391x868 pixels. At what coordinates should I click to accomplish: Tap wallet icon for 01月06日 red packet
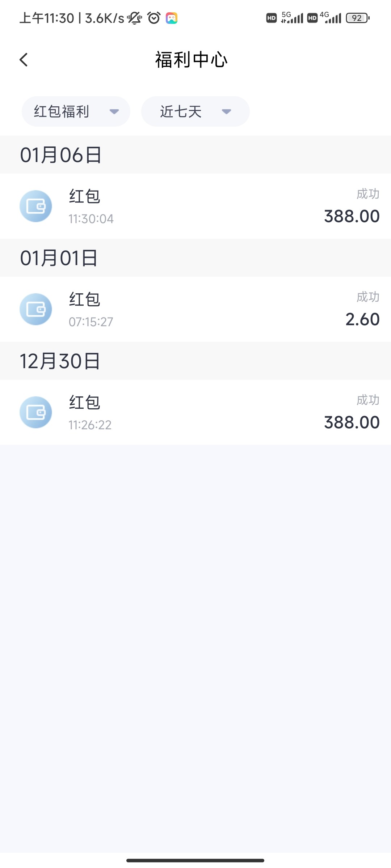[36, 206]
